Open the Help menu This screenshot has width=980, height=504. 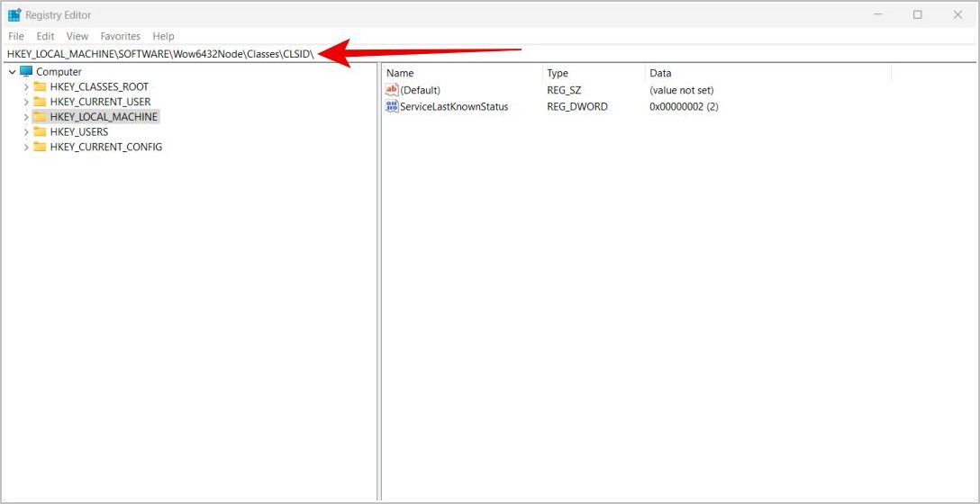pos(164,36)
